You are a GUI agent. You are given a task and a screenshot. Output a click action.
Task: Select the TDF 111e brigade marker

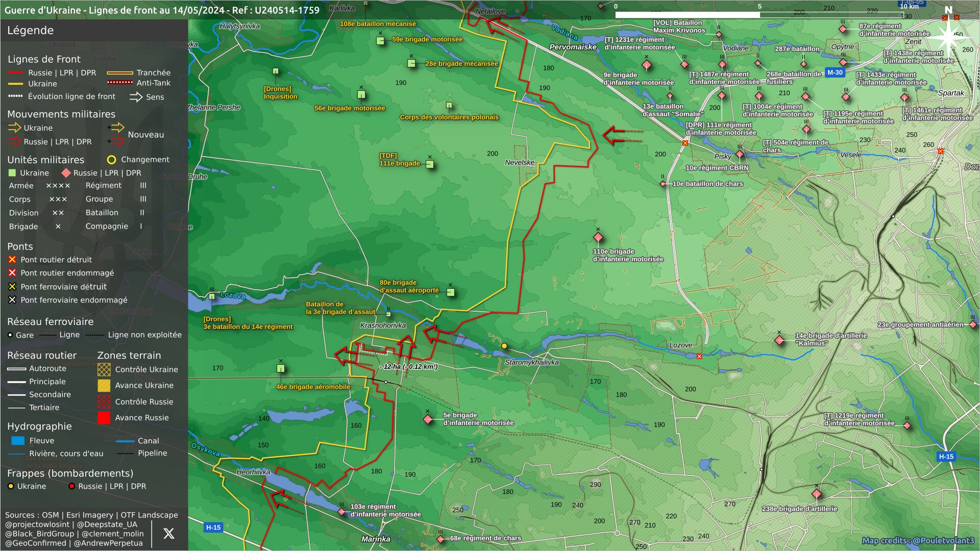[430, 164]
